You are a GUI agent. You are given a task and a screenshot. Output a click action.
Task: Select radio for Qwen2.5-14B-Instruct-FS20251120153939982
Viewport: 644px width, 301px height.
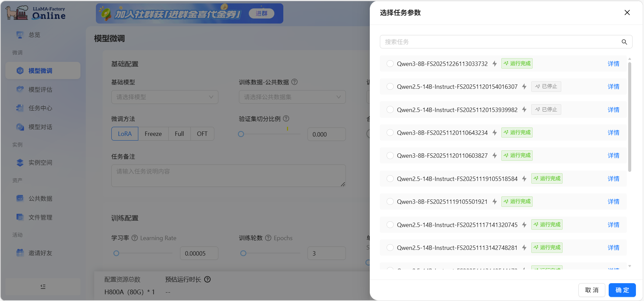coord(390,110)
